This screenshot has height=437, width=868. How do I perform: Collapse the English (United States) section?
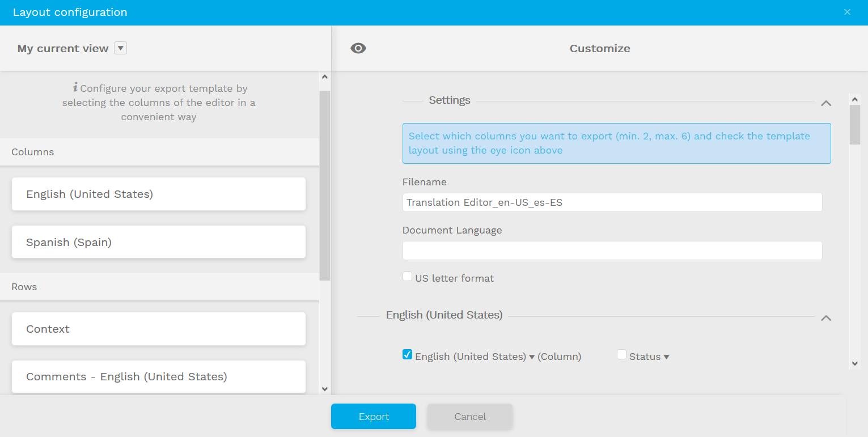click(x=826, y=318)
